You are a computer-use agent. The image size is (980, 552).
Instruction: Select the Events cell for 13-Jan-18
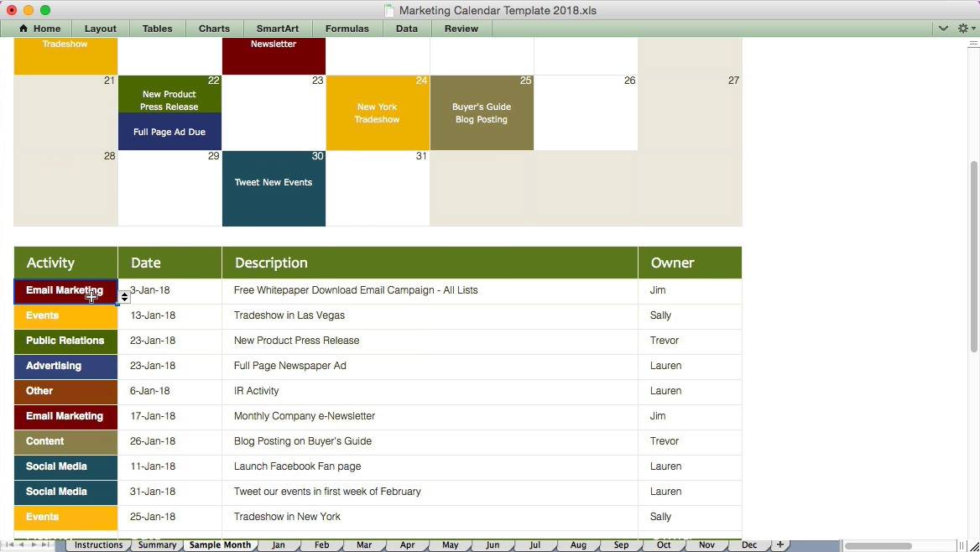(x=65, y=316)
